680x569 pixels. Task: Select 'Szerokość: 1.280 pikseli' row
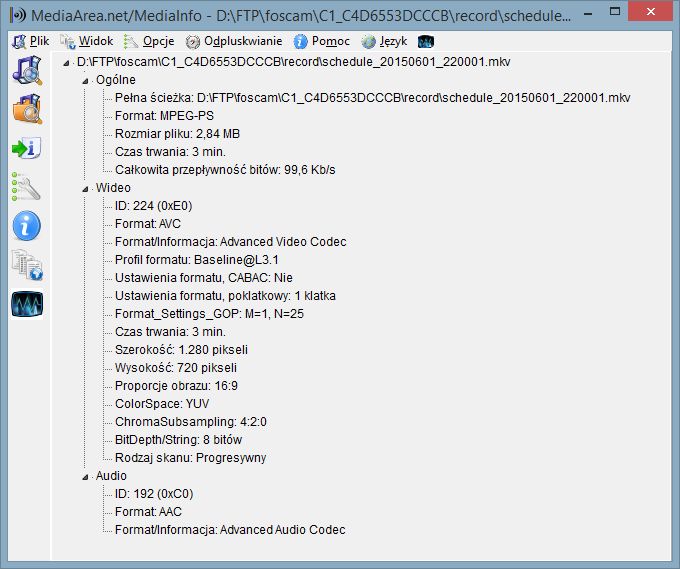pos(181,350)
